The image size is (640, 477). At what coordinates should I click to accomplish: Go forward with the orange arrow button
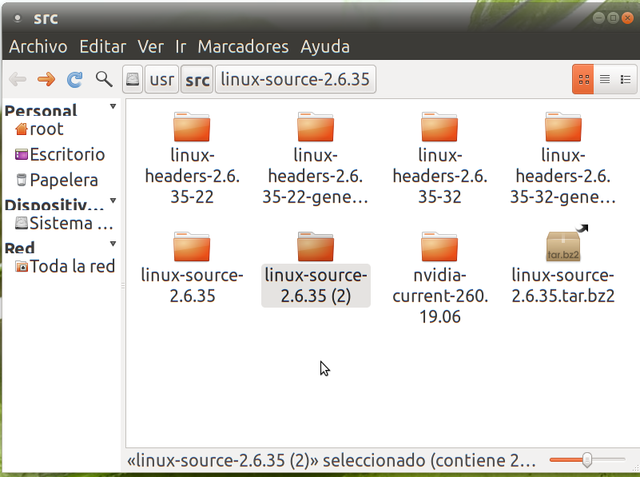pyautogui.click(x=46, y=79)
